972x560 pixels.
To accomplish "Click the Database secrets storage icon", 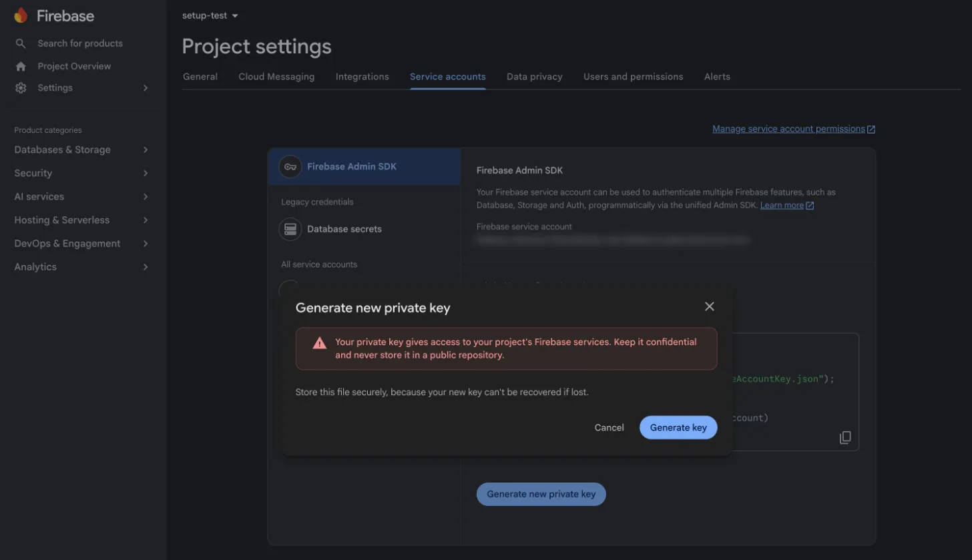I will [x=290, y=229].
